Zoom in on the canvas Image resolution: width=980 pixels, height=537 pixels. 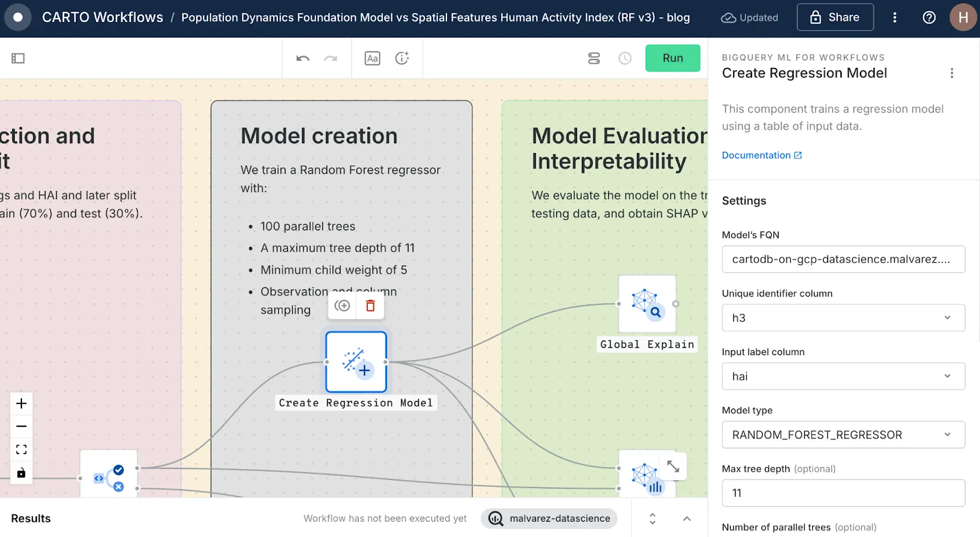click(x=21, y=404)
